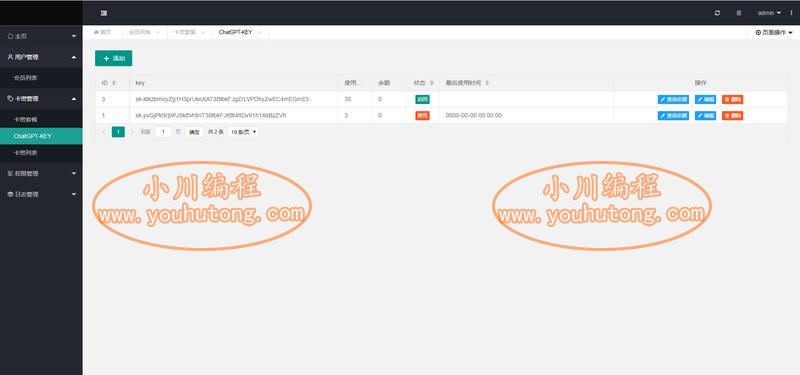Click 查询余额 in the row dated 0000-00-00
Viewport: 800px width, 375px height.
click(x=673, y=116)
